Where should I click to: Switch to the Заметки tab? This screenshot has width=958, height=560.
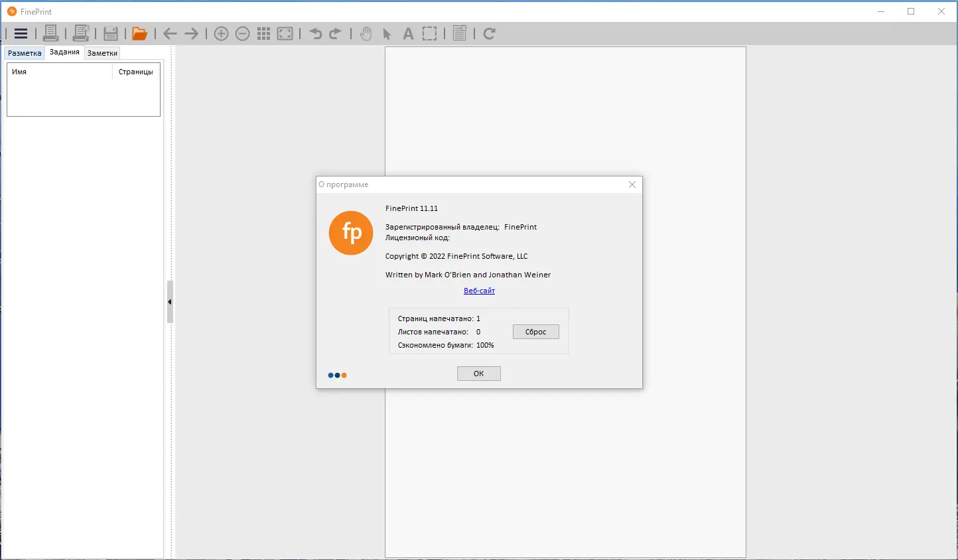(102, 53)
